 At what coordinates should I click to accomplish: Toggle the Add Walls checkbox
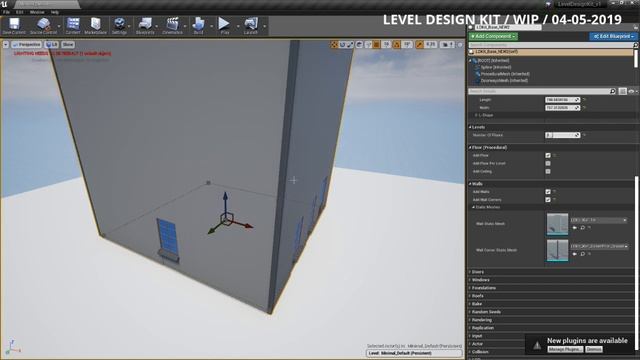click(548, 191)
